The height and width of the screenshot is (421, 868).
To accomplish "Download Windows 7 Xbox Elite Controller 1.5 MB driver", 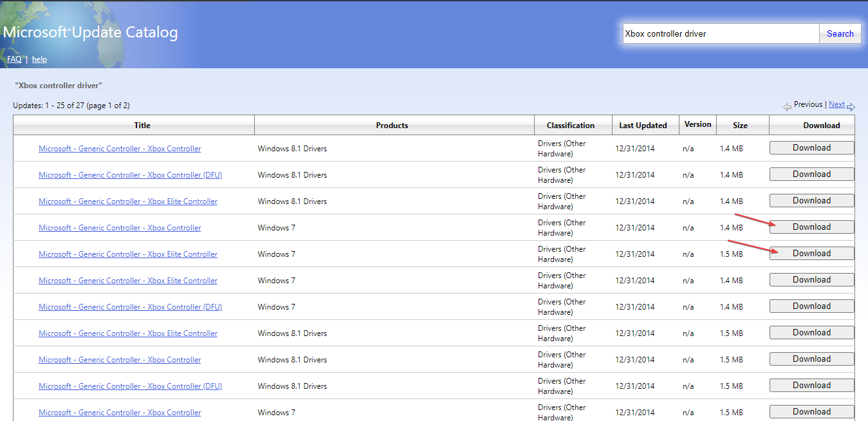I will tap(811, 254).
